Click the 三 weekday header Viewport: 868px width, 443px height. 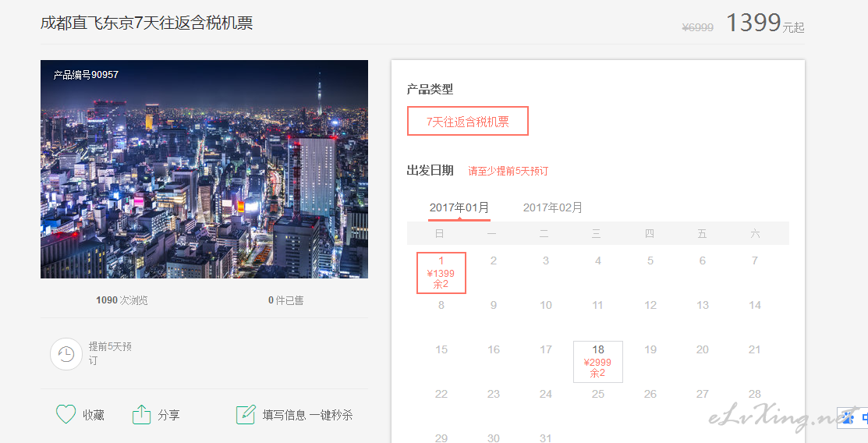[596, 234]
